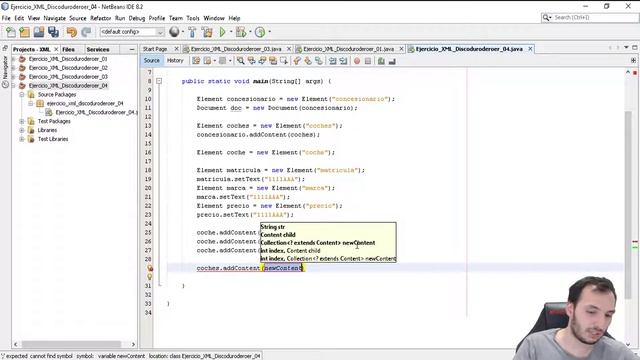Click the globe browser toolbar icon
Image resolution: width=640 pixels, height=360 pixels.
[x=174, y=32]
